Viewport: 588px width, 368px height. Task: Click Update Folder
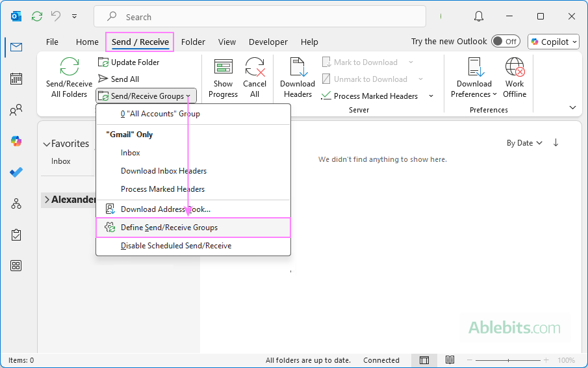pyautogui.click(x=129, y=62)
